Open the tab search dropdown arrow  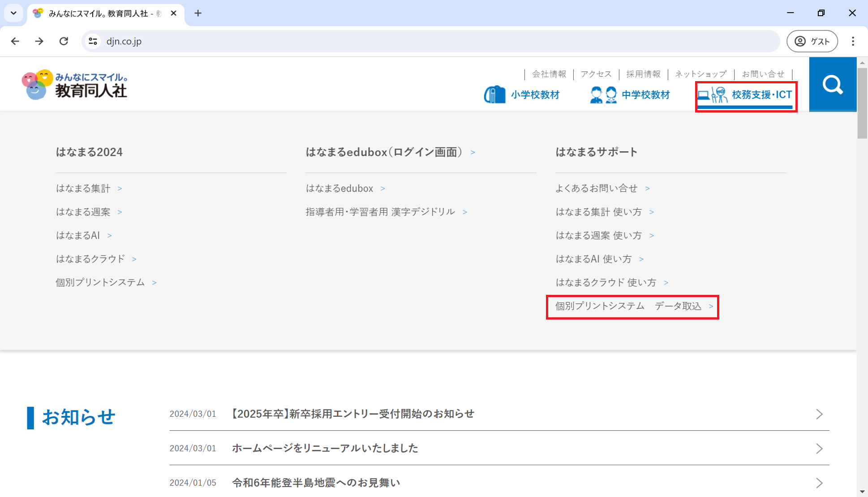(13, 13)
